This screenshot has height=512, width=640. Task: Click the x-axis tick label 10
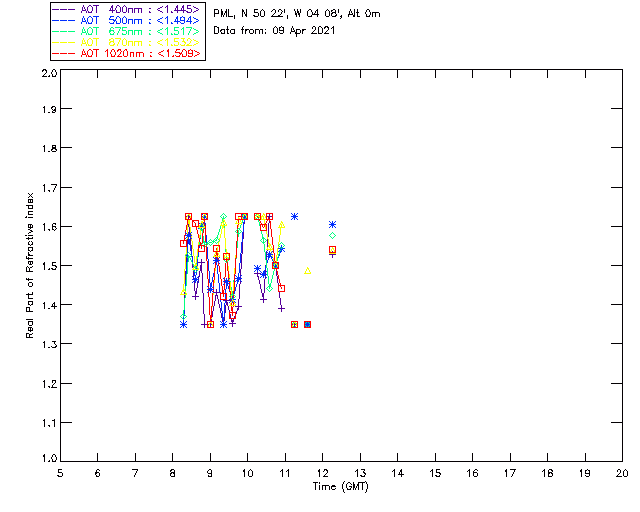pos(247,473)
